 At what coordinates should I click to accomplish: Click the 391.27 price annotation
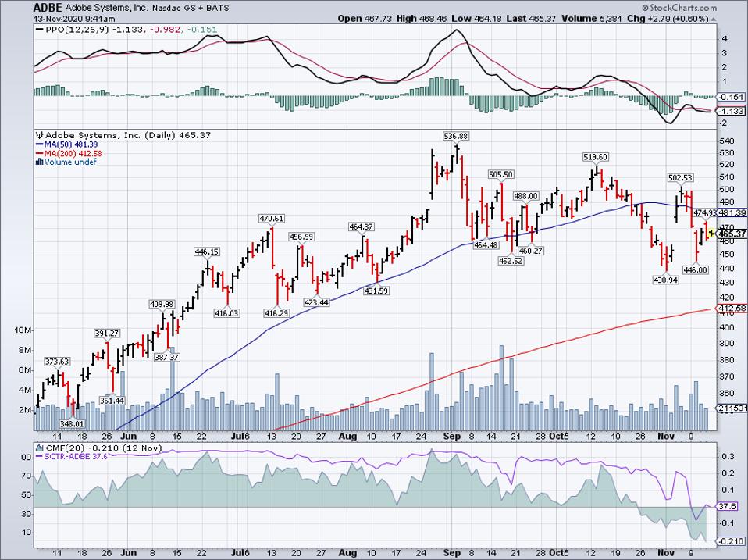[106, 334]
